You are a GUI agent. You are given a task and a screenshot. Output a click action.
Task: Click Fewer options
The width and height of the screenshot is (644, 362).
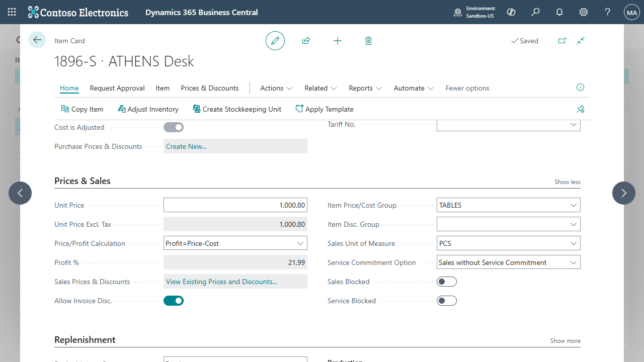pos(467,88)
